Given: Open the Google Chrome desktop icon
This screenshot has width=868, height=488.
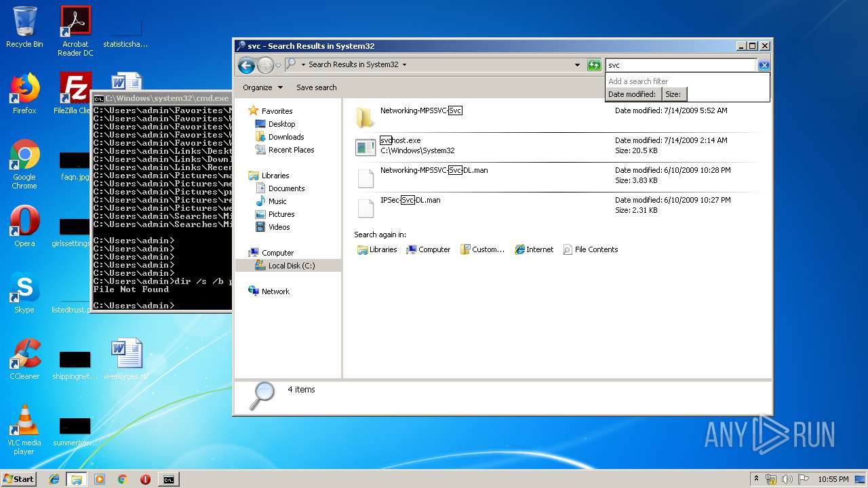Looking at the screenshot, I should (x=24, y=164).
